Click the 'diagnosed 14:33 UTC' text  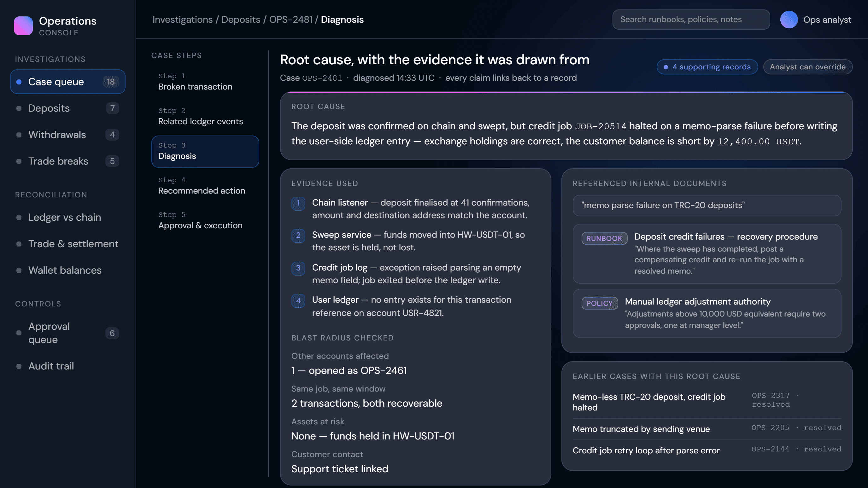tap(394, 78)
